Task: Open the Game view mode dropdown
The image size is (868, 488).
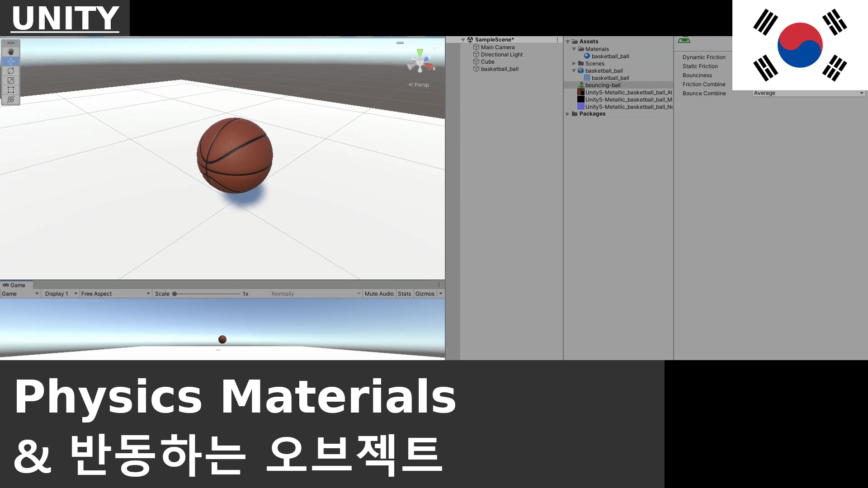Action: pyautogui.click(x=20, y=294)
